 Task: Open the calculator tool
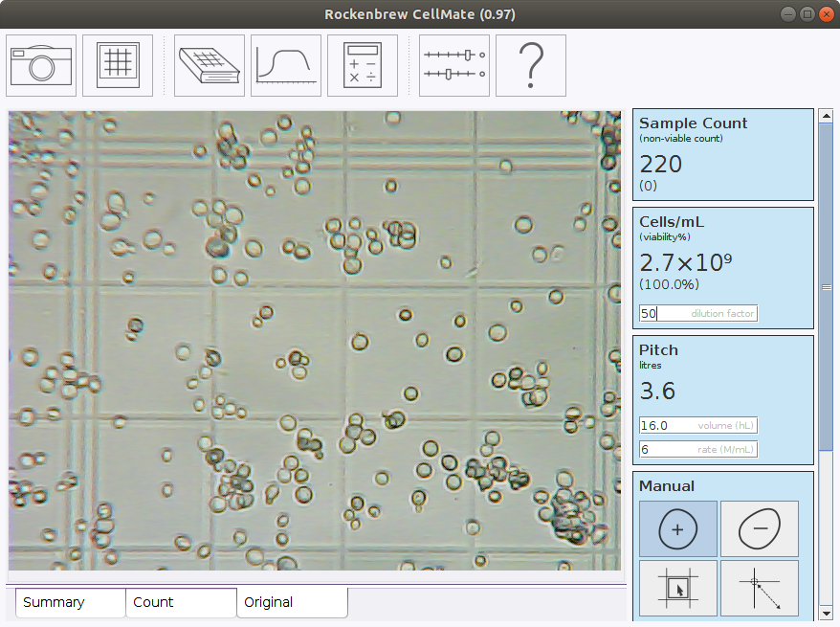[363, 65]
